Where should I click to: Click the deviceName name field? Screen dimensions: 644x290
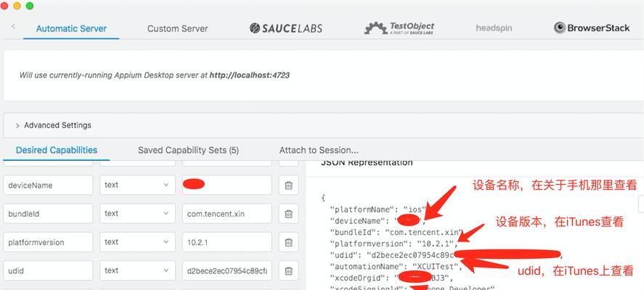pyautogui.click(x=48, y=185)
